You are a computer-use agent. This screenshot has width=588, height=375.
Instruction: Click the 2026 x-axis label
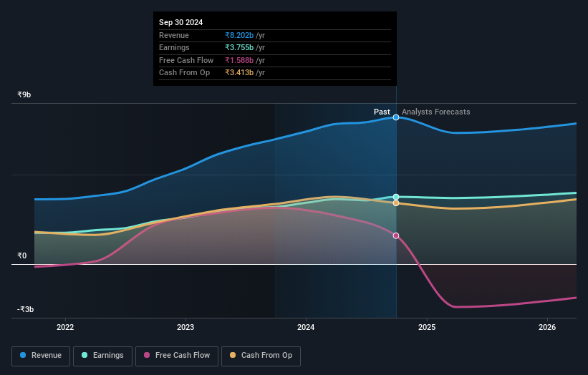(547, 327)
